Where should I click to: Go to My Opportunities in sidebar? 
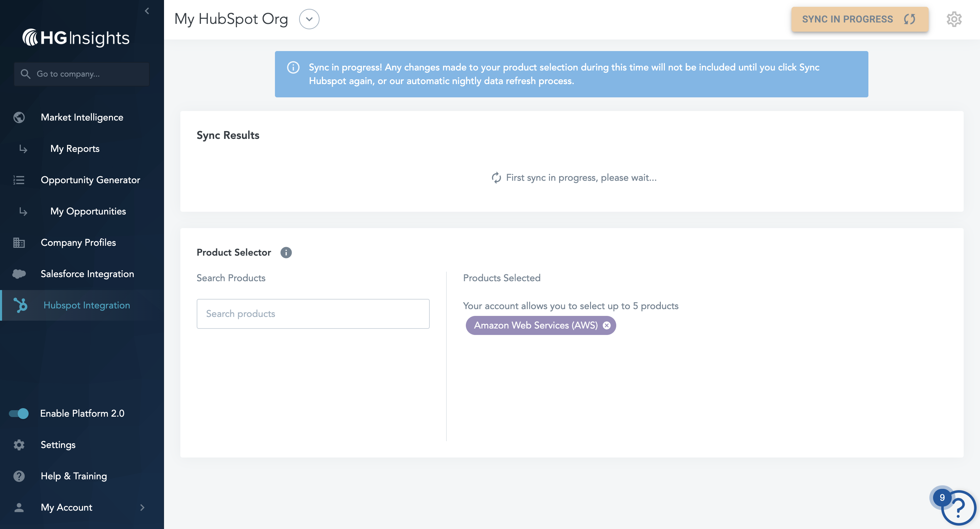pyautogui.click(x=88, y=211)
